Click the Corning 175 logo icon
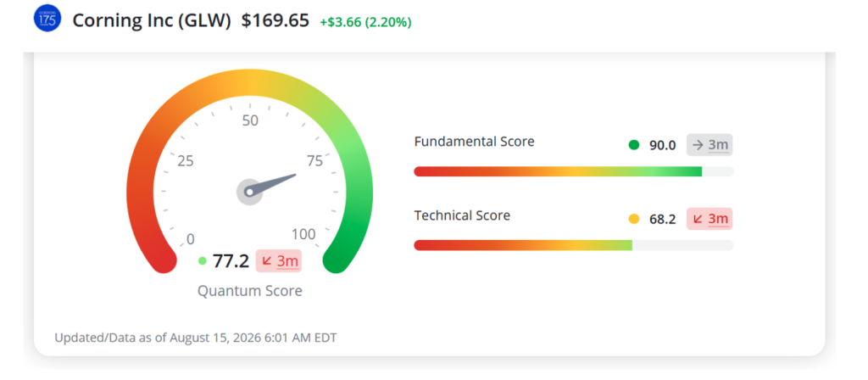This screenshot has width=868, height=380. coord(47,20)
